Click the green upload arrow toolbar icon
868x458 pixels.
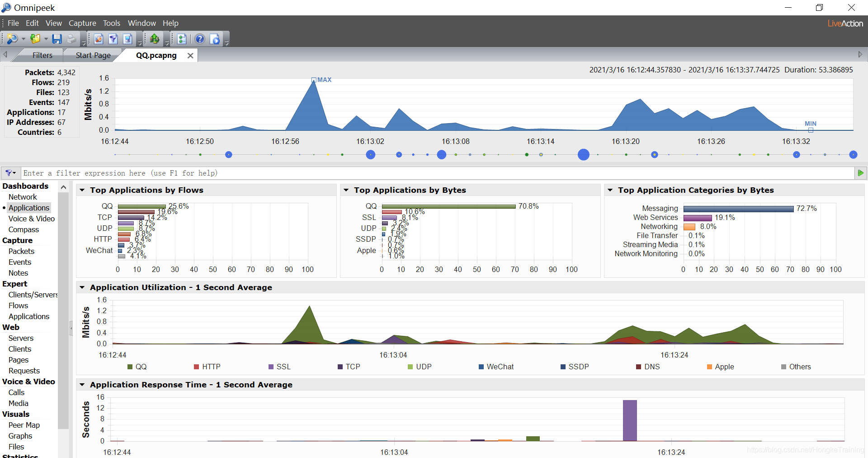coord(155,39)
